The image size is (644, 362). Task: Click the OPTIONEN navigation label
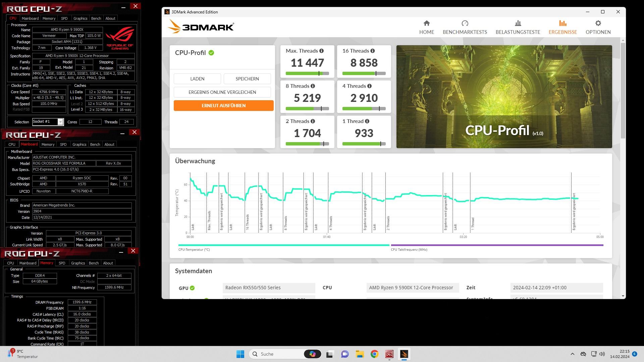[598, 32]
